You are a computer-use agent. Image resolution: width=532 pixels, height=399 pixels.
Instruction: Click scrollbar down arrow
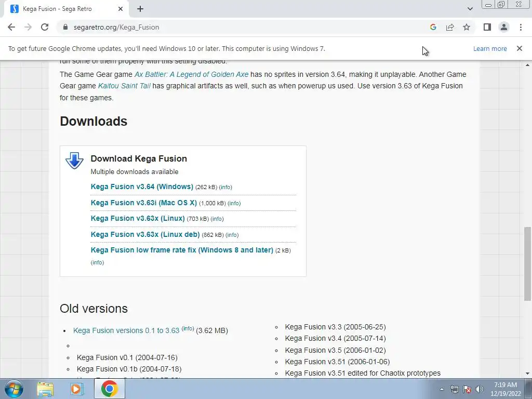527,374
